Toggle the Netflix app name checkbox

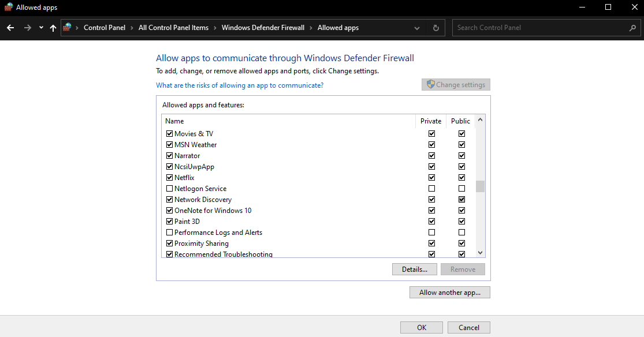tap(170, 178)
